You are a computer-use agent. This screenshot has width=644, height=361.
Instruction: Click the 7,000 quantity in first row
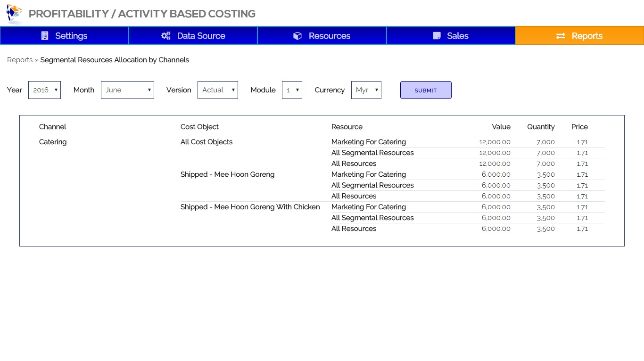pyautogui.click(x=545, y=142)
